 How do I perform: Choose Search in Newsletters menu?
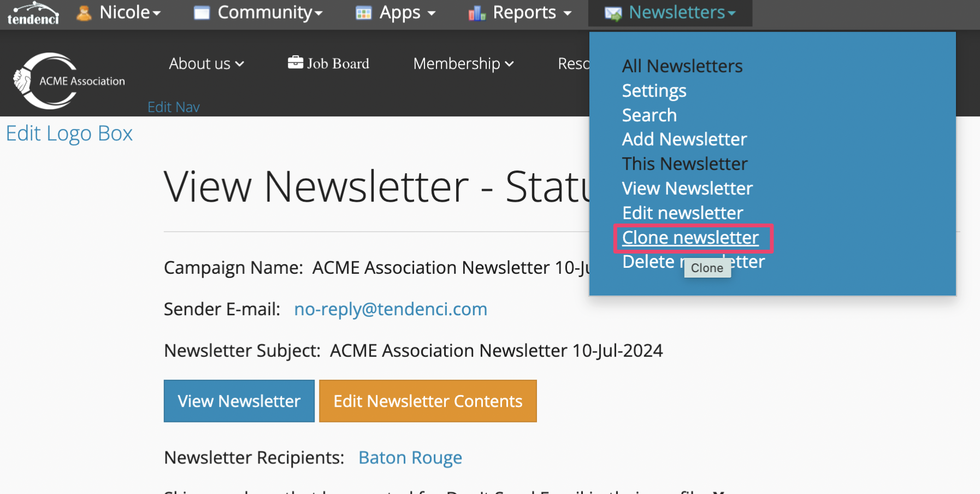click(x=650, y=115)
